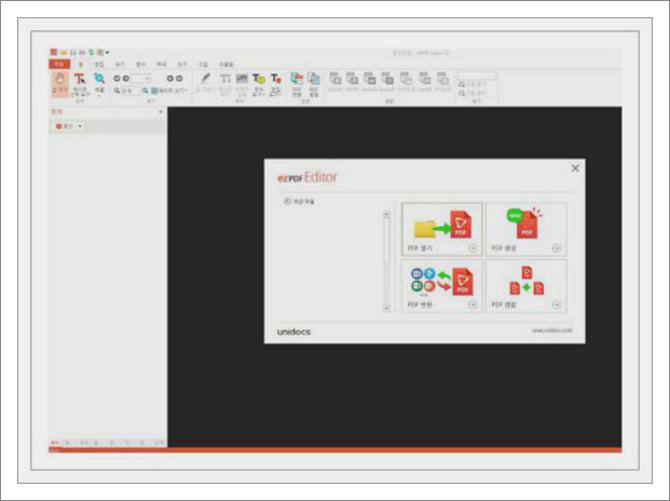Click the unidocs logo in the dialog footer
670x501 pixels.
294,332
